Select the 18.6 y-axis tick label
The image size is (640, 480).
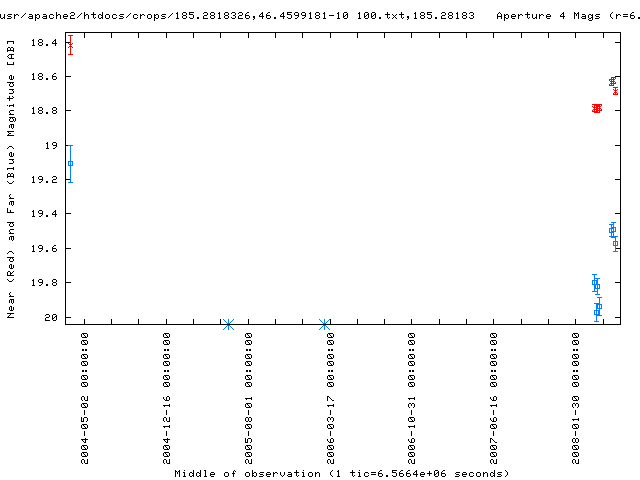tap(44, 77)
